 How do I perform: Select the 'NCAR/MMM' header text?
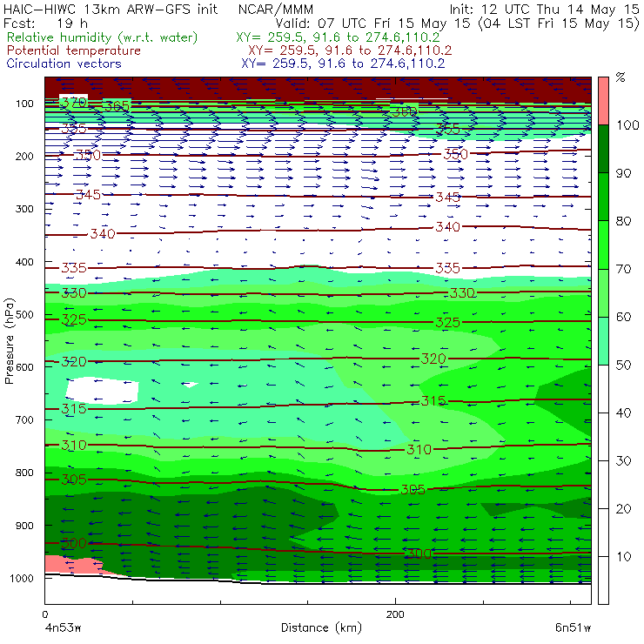tap(276, 9)
